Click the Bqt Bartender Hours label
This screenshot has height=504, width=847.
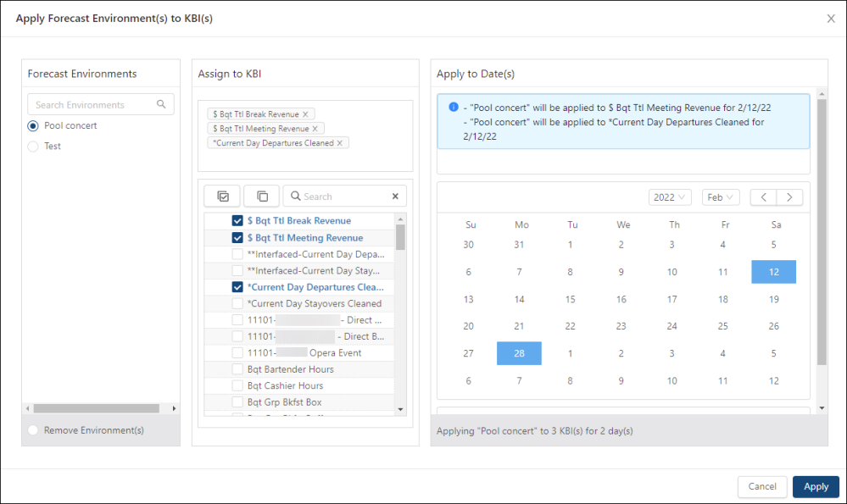[x=291, y=369]
